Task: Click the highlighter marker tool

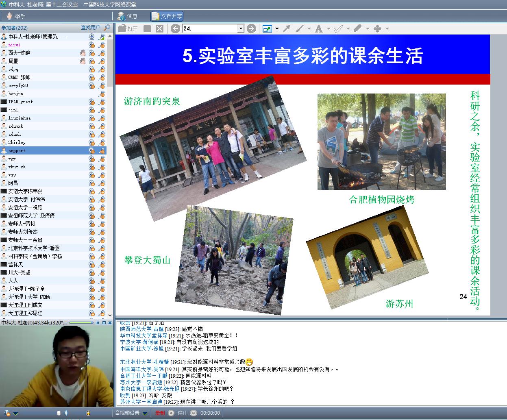Action: click(x=357, y=28)
